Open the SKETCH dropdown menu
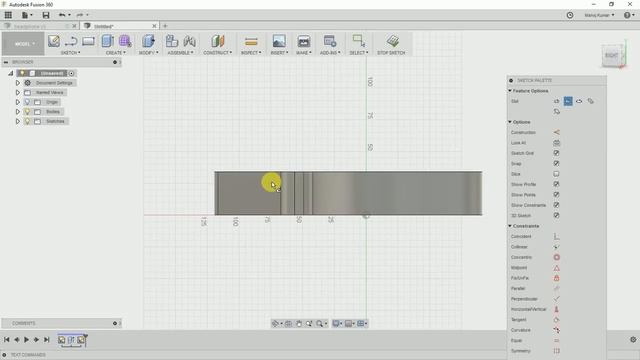This screenshot has width=640, height=360. pyautogui.click(x=71, y=53)
